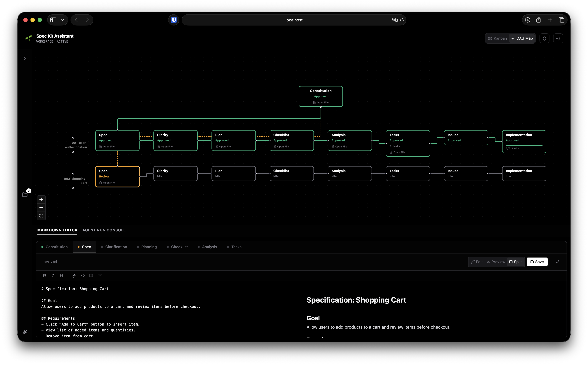588x365 pixels.
Task: Click the Safari share icon
Action: coord(538,20)
